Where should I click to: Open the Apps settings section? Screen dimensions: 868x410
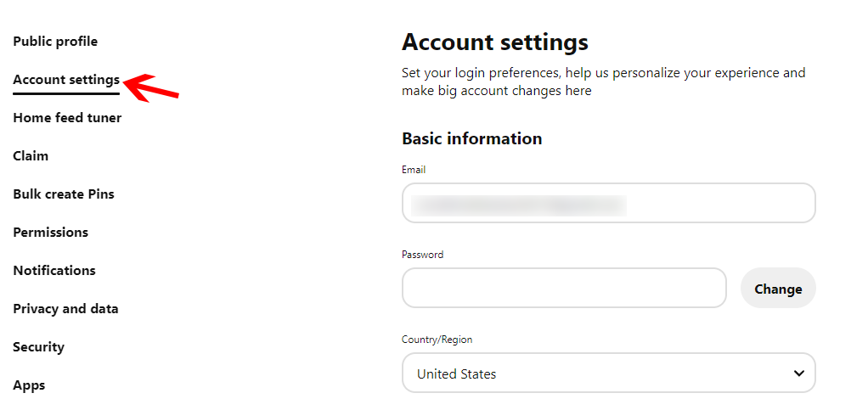click(x=29, y=385)
